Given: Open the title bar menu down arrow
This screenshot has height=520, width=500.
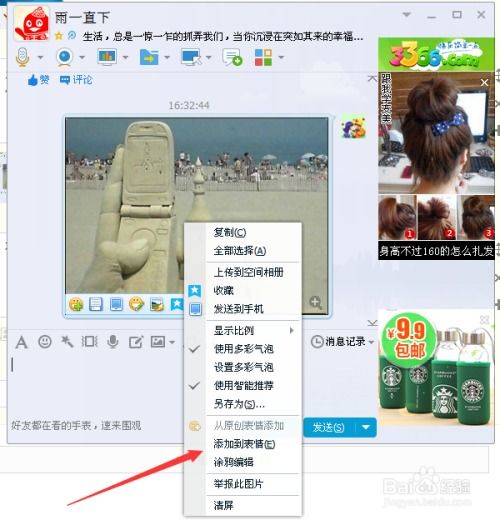Looking at the screenshot, I should point(407,15).
